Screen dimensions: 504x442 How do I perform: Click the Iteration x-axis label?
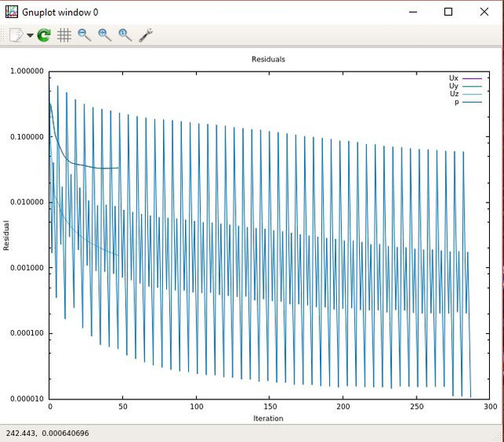(x=268, y=418)
